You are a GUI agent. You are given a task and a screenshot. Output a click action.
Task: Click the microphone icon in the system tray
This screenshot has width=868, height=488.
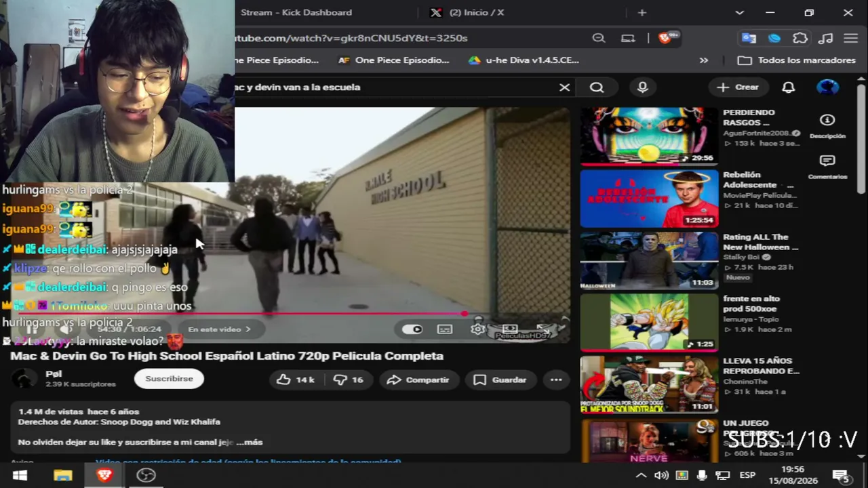click(702, 475)
